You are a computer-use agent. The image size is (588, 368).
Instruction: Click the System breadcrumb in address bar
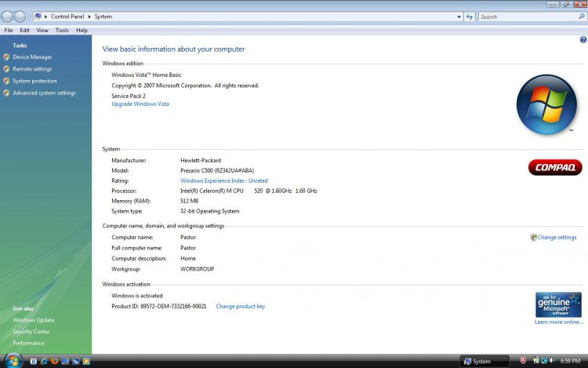coord(103,17)
